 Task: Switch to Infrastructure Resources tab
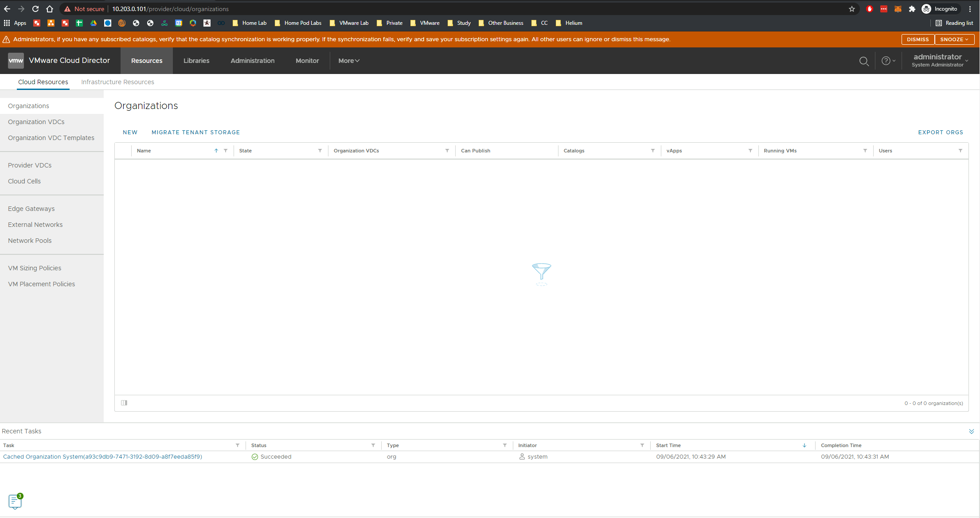[117, 82]
